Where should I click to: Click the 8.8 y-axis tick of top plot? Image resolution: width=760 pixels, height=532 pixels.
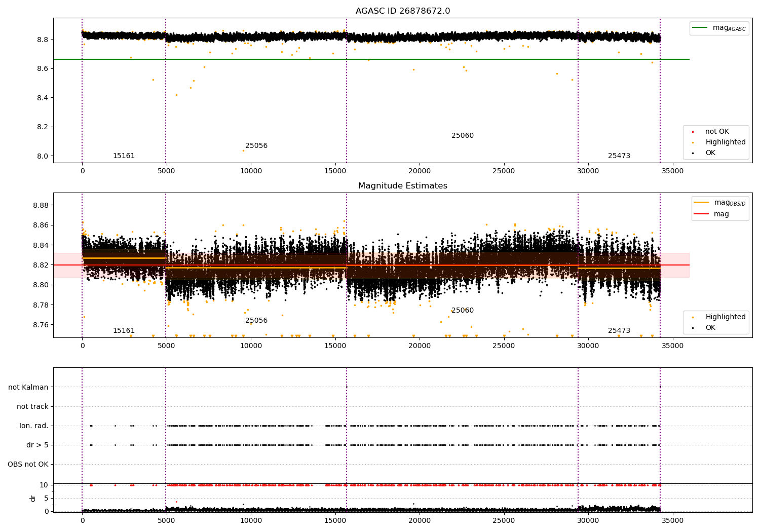43,40
